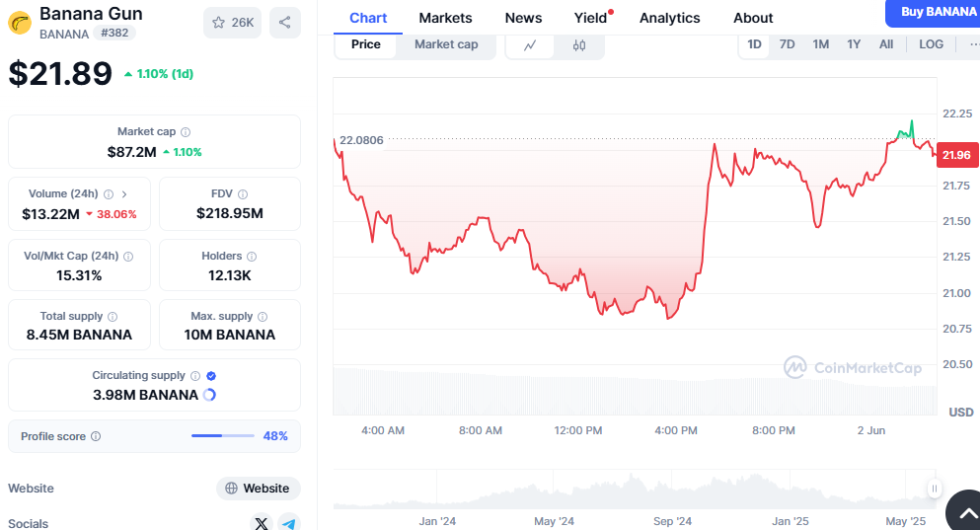Screen dimensions: 980x530
Task: Select the 7D time range
Action: click(787, 44)
